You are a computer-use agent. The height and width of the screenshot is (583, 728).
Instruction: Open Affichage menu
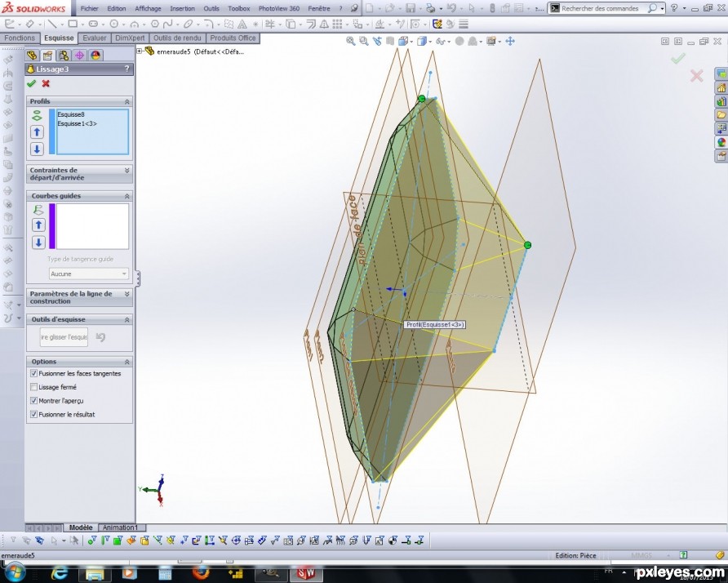pos(148,8)
